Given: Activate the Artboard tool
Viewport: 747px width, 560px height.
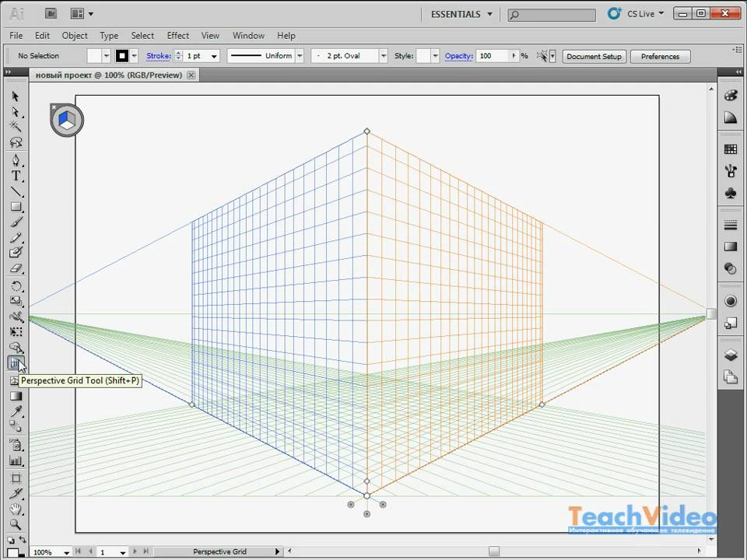Looking at the screenshot, I should click(x=16, y=478).
